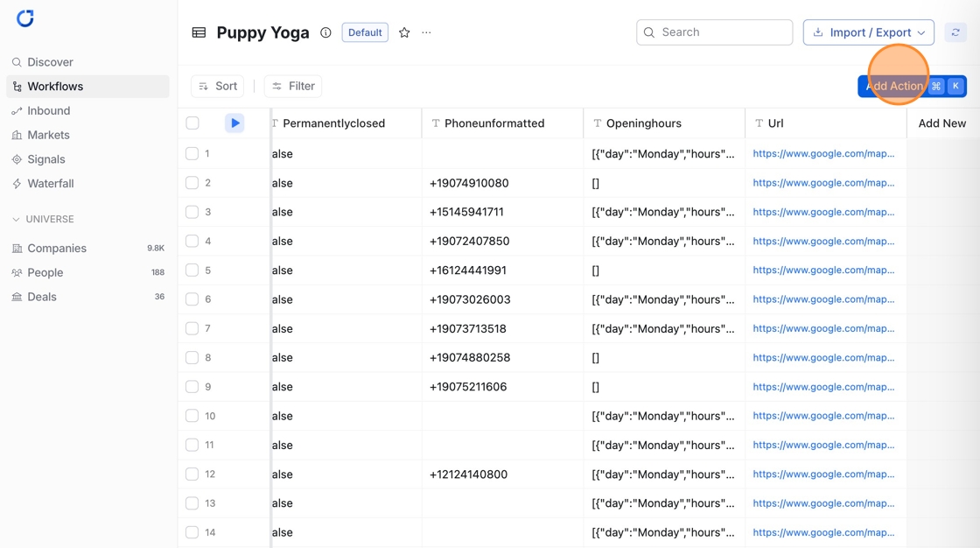
Task: Click phone cell +19074880258
Action: (x=502, y=357)
